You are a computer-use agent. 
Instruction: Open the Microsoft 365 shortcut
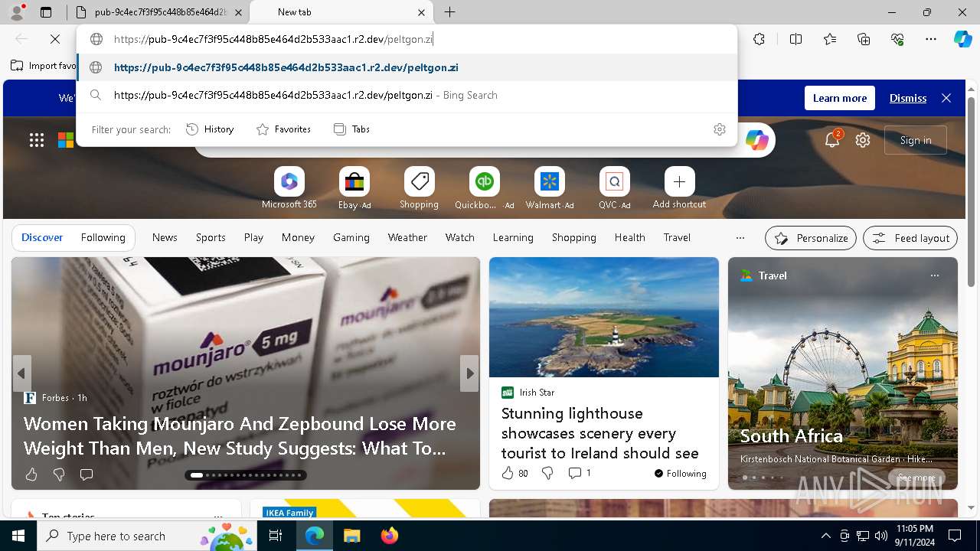289,188
